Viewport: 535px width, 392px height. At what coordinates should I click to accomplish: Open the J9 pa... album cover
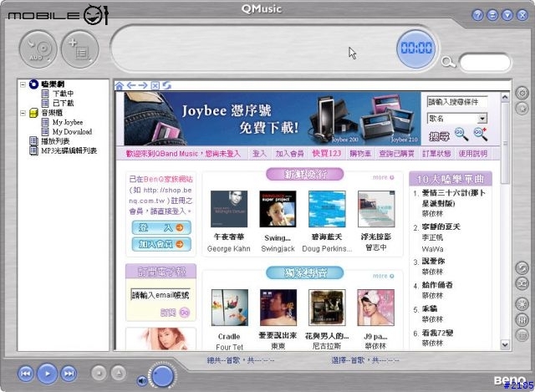coord(375,308)
